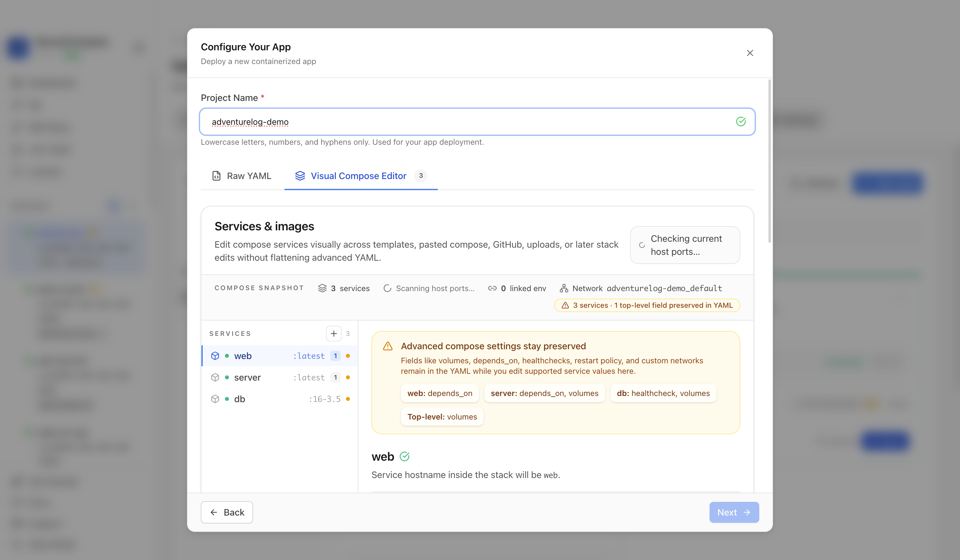Select the Visual Compose Editor tab

tap(361, 175)
